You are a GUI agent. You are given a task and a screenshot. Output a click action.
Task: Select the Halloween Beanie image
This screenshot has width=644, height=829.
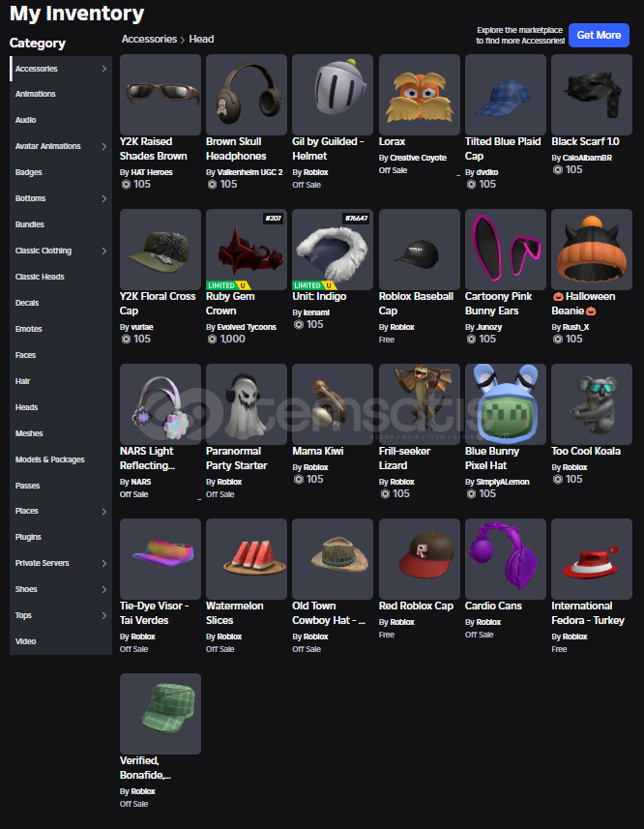[592, 250]
